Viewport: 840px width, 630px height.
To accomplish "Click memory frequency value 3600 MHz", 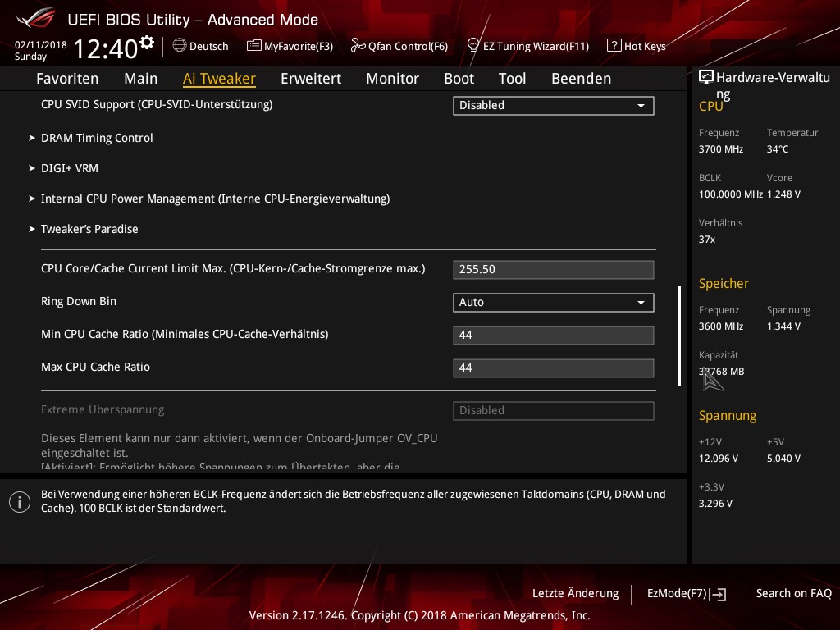I will click(x=721, y=326).
